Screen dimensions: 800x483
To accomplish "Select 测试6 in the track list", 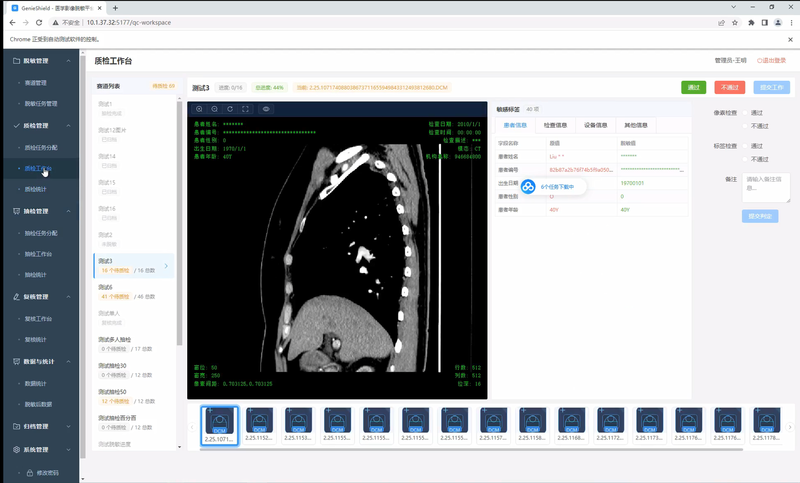I will pos(134,292).
